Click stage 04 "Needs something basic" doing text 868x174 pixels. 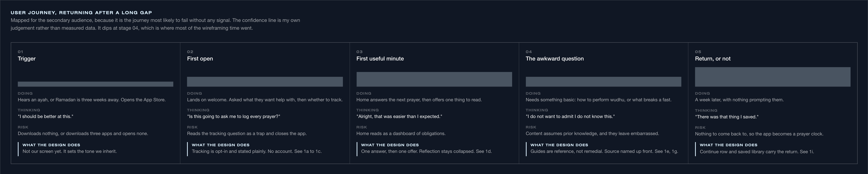(598, 100)
